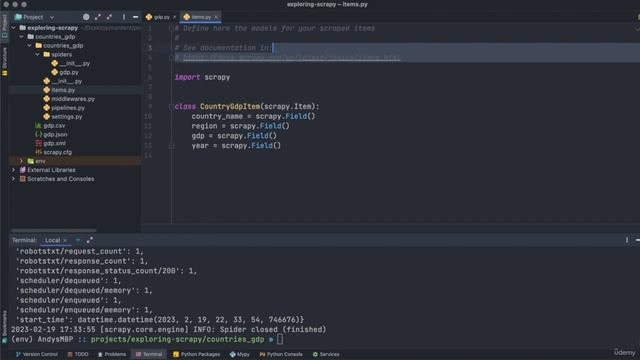Hide the Project panel with the minus icon
Image resolution: width=640 pixels, height=360 pixels.
click(x=135, y=17)
